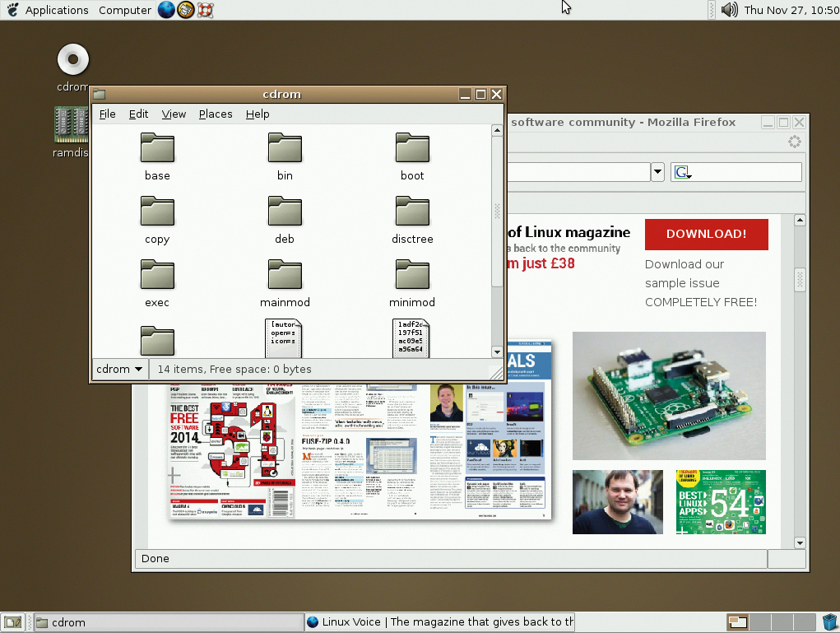840x633 pixels.
Task: Click the 'Download our' text
Action: (x=685, y=264)
